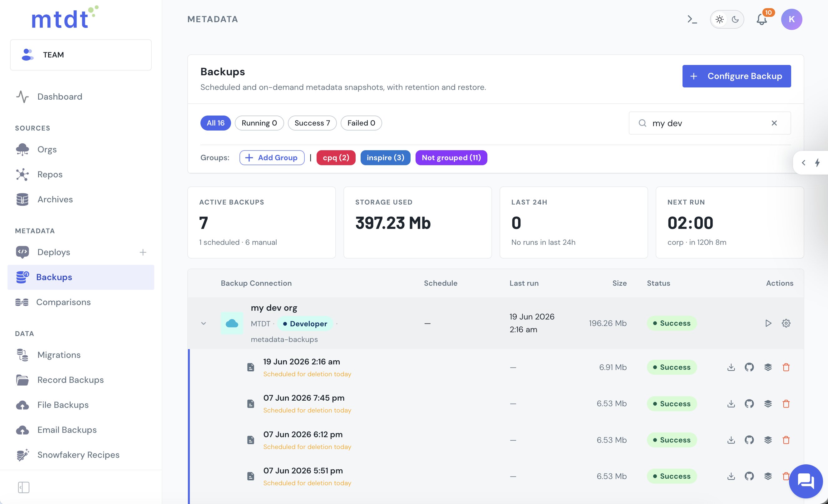Click layers icon for 19 Jun 2:16 am backup

point(768,367)
